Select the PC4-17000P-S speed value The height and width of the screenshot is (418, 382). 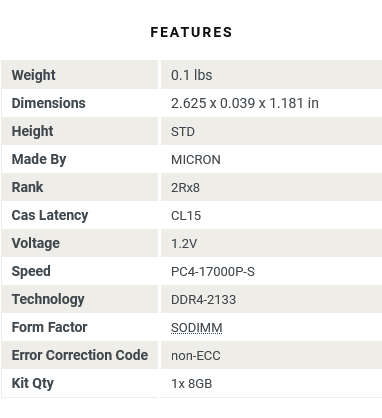tap(213, 272)
